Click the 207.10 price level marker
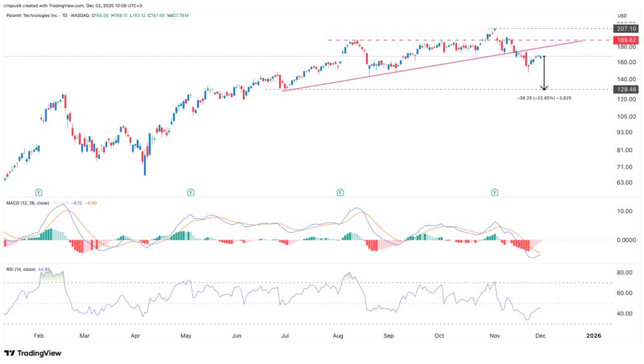Viewport: 644px width, 364px height. coord(626,28)
